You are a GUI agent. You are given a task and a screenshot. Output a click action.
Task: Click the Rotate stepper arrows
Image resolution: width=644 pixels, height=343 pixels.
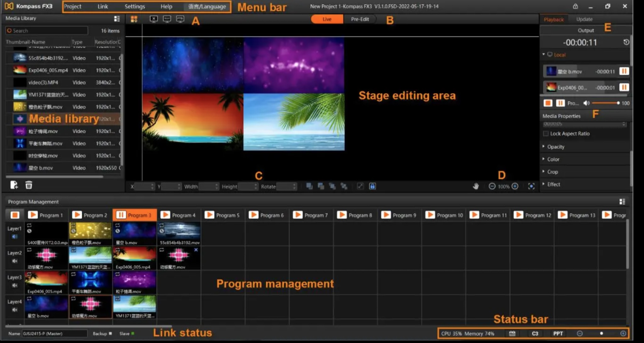pos(294,187)
